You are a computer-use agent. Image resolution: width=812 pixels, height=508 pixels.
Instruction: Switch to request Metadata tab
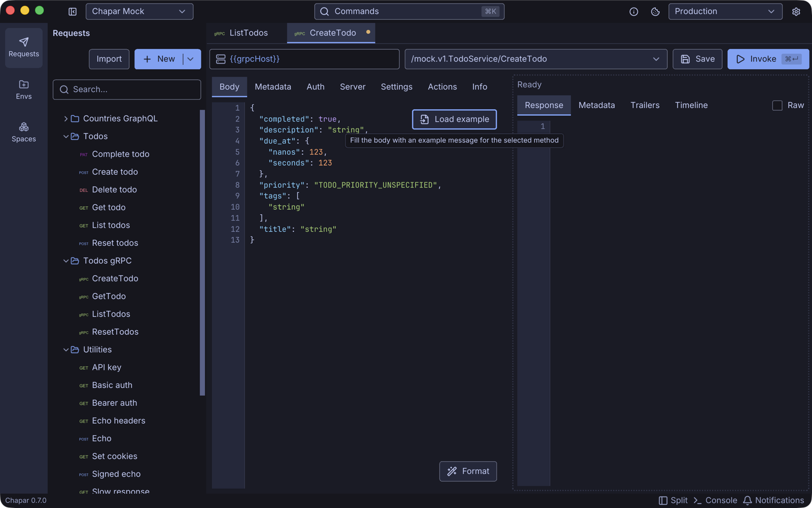[x=273, y=87]
